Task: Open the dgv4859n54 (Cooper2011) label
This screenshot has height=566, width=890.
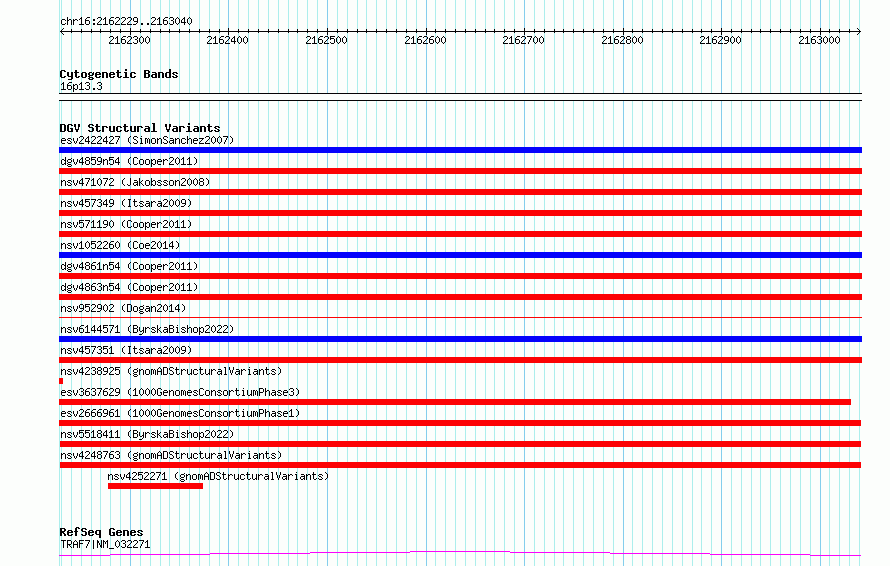Action: tap(129, 161)
